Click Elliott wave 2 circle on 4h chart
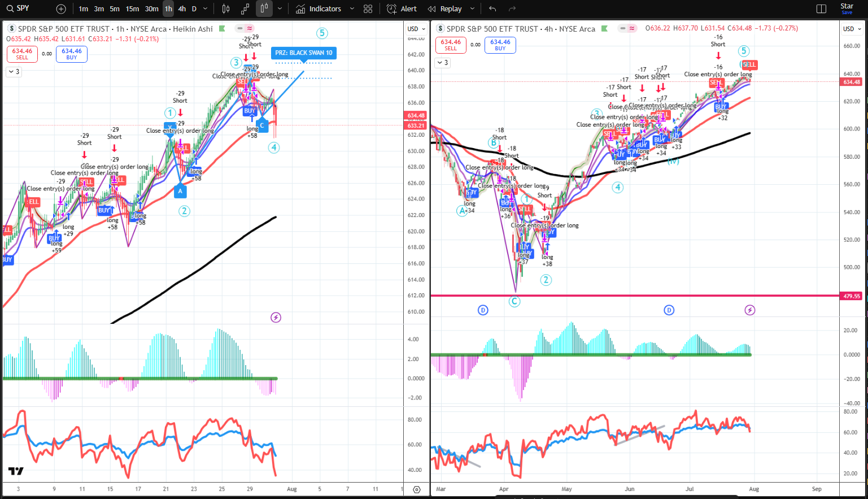868x499 pixels. tap(546, 280)
